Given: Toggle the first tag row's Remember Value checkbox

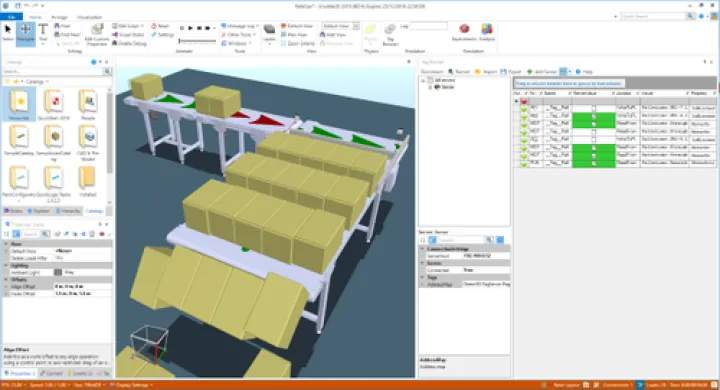Looking at the screenshot, I should [593, 108].
